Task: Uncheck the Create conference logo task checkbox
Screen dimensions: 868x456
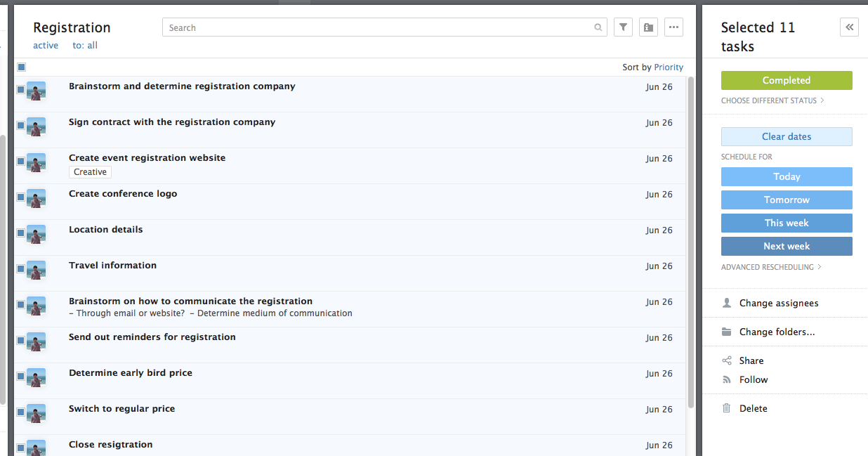Action: coord(21,197)
